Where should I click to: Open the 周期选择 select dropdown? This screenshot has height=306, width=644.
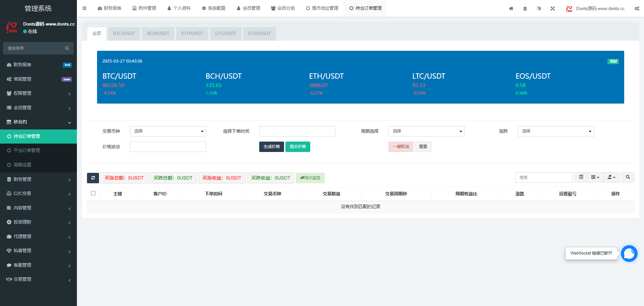click(426, 131)
